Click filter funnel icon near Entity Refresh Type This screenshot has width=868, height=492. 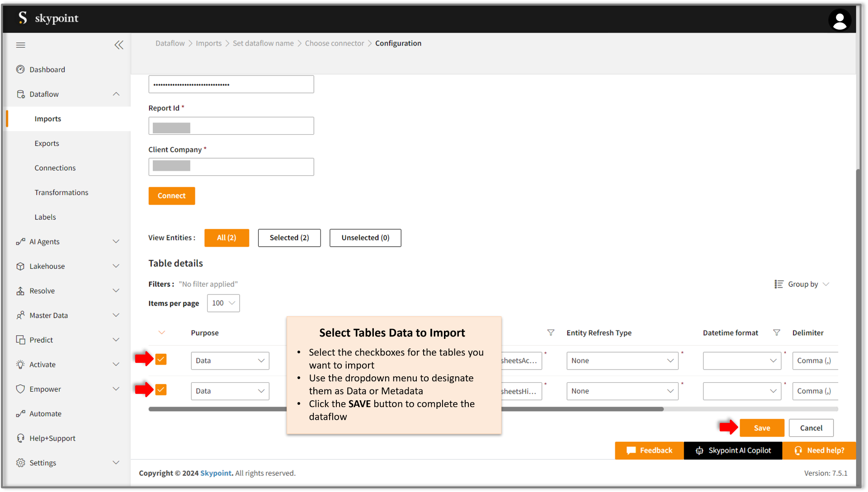pyautogui.click(x=551, y=333)
